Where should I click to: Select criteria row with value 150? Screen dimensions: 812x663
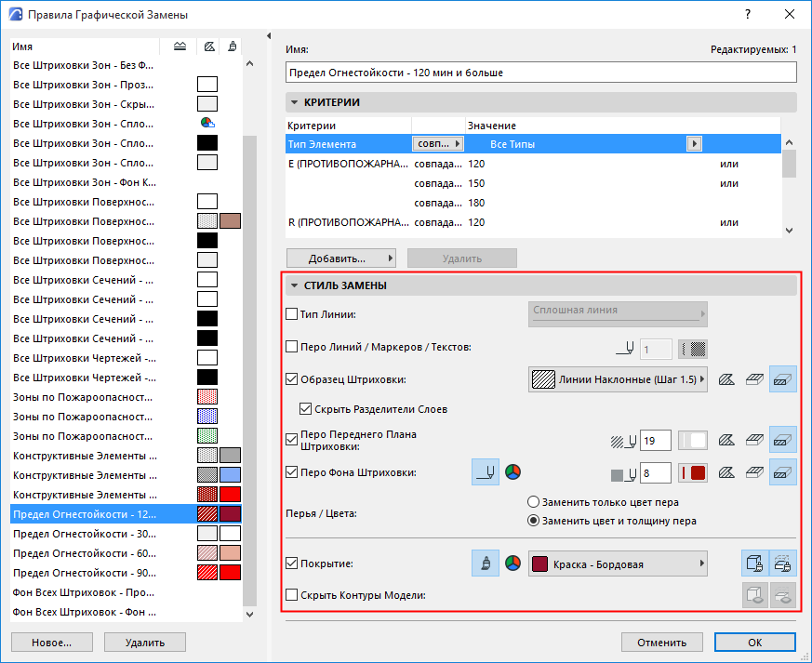click(533, 183)
